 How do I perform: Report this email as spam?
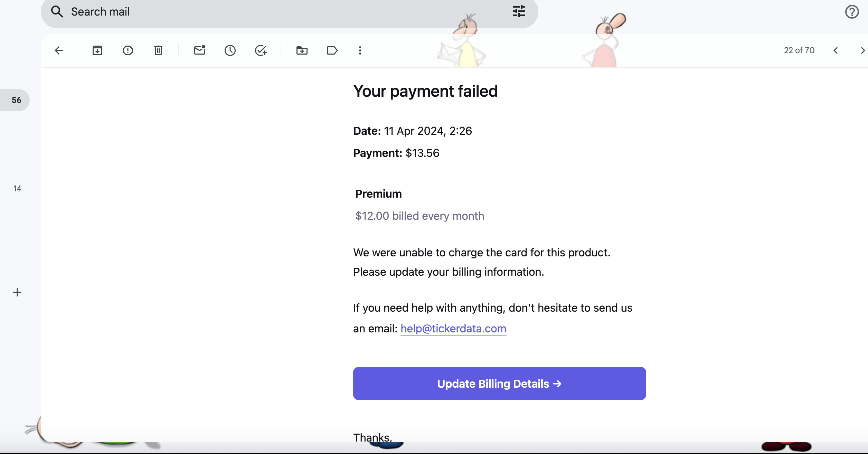pos(128,50)
